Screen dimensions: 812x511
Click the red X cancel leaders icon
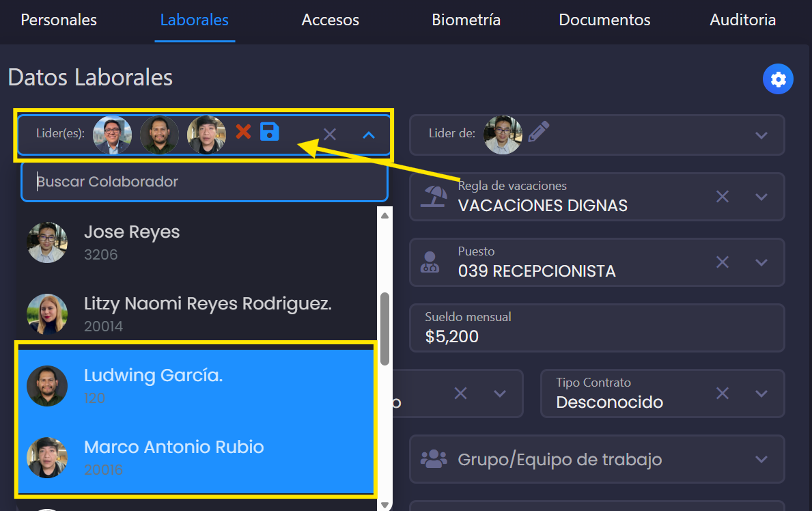(x=243, y=132)
